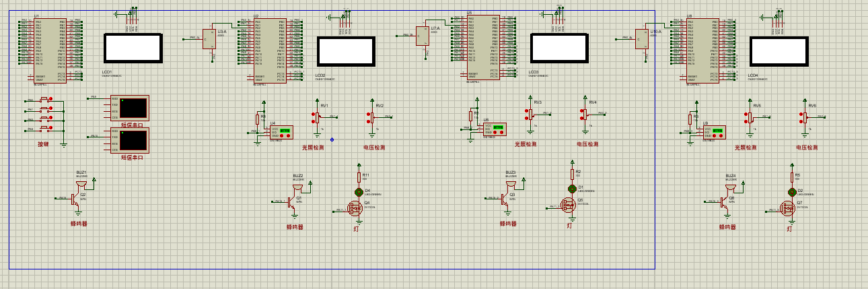
Task: Adjust potentiometer RV3 for light detection
Action: [x=530, y=114]
